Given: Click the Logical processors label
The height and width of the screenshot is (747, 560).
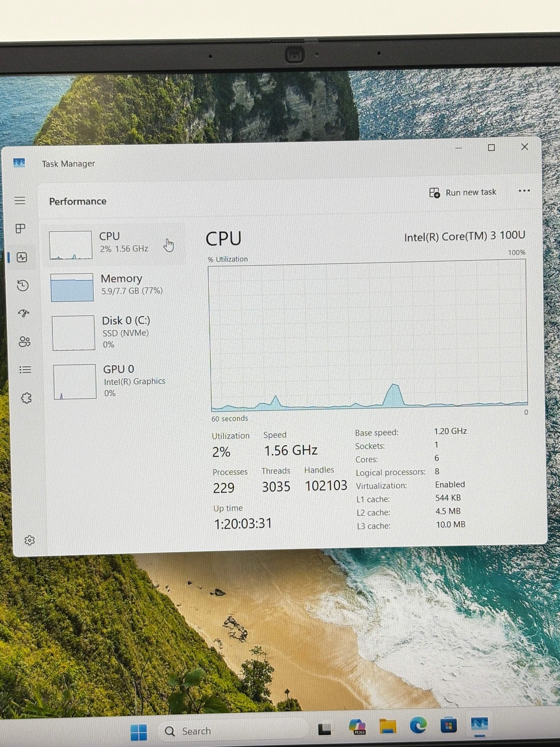Looking at the screenshot, I should point(391,472).
